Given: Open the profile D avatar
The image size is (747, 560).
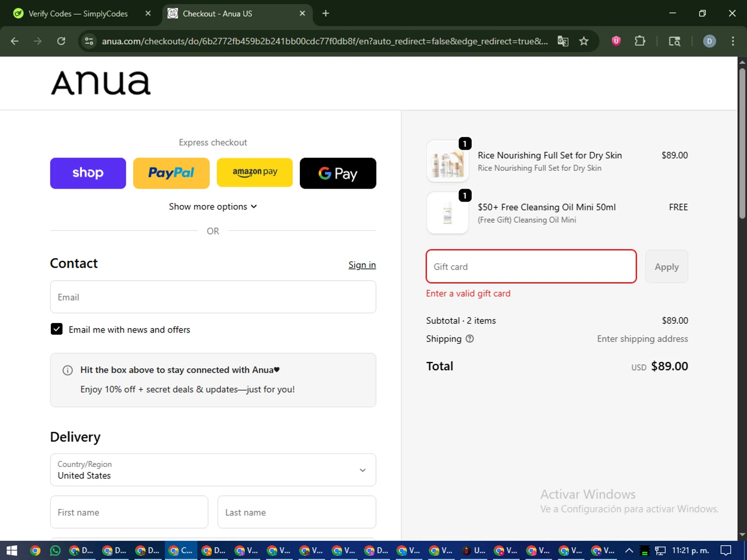Looking at the screenshot, I should click(709, 41).
